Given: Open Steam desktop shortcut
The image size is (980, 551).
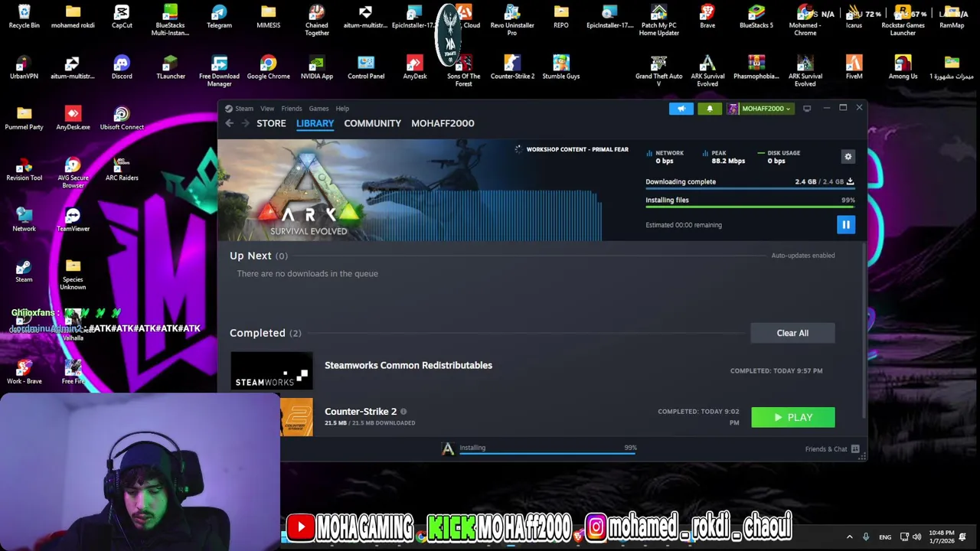Looking at the screenshot, I should point(24,271).
